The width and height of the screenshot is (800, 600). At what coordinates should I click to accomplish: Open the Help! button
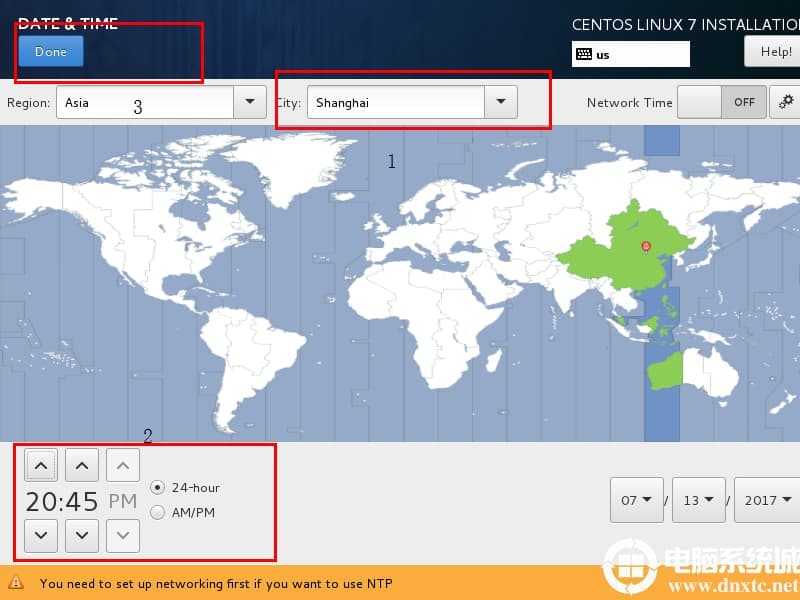(x=772, y=52)
